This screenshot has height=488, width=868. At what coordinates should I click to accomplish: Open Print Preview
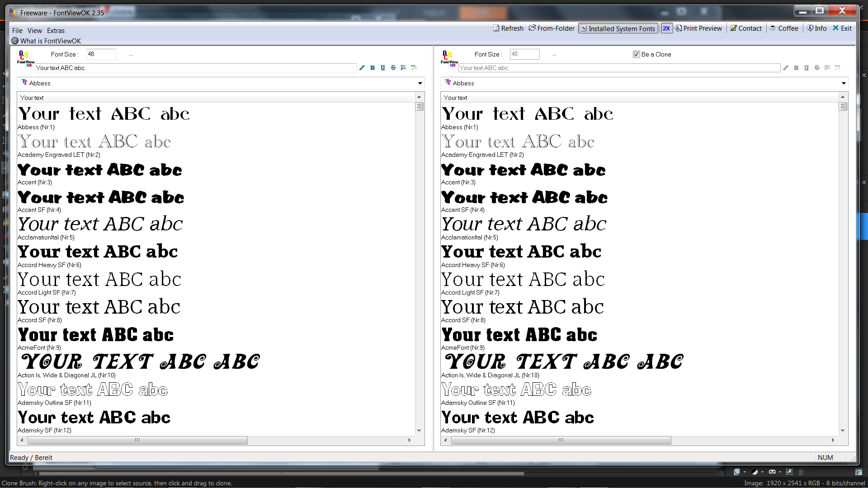[x=698, y=28]
